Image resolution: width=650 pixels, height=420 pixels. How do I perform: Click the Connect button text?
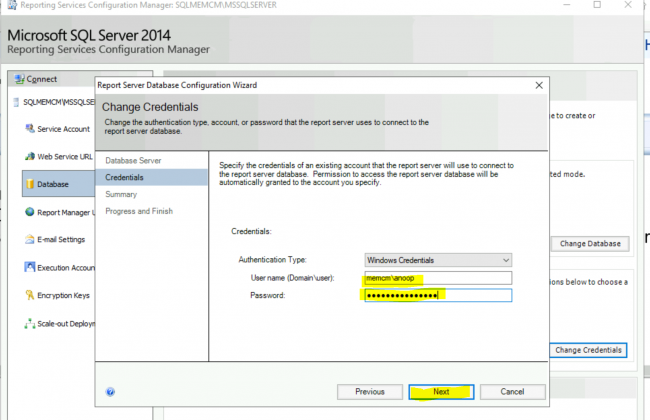click(x=41, y=79)
